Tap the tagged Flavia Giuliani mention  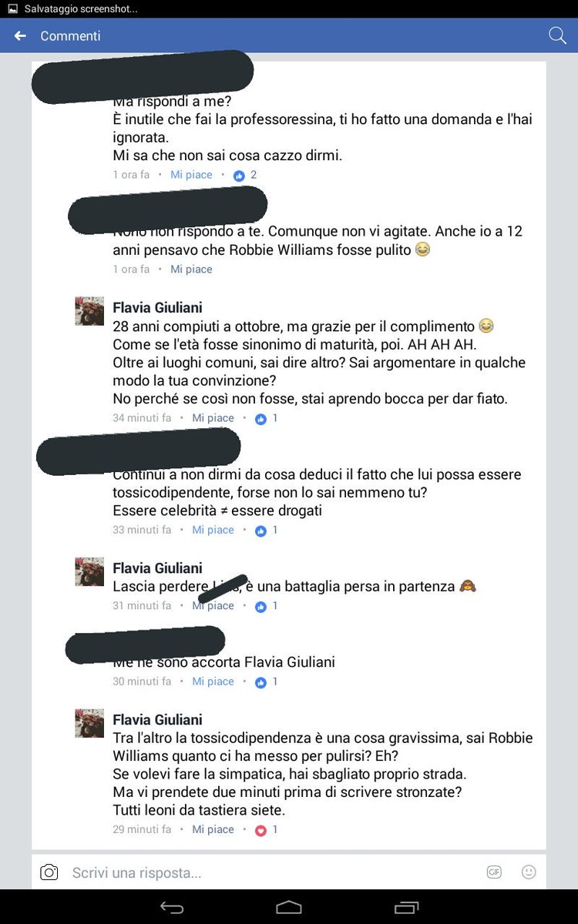point(290,662)
